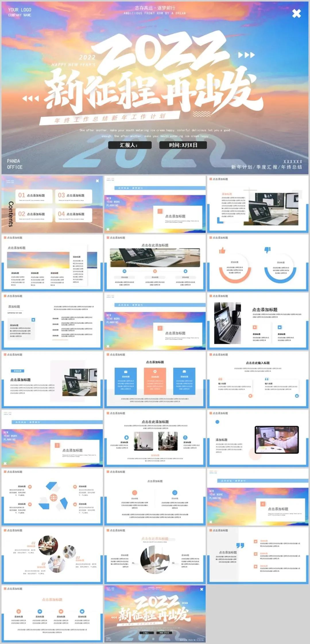Choose the 04 点击添加标题 contents card
Viewport: 310px width, 644px height.
pos(73,215)
